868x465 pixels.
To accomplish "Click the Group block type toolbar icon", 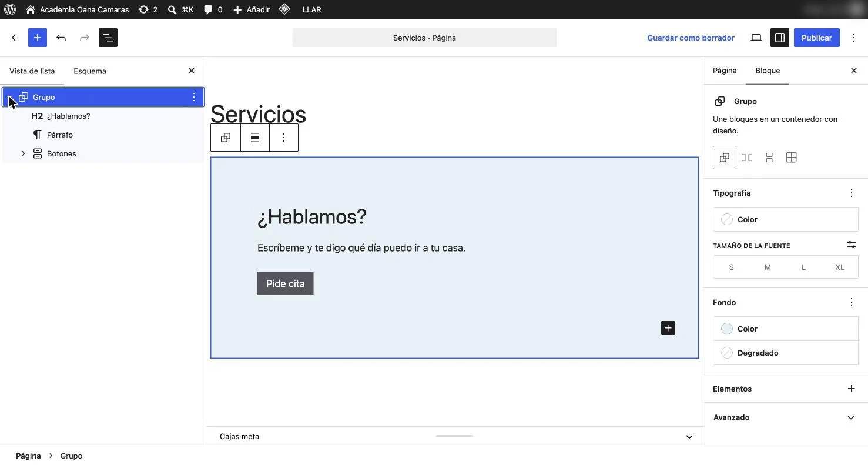I will 226,138.
